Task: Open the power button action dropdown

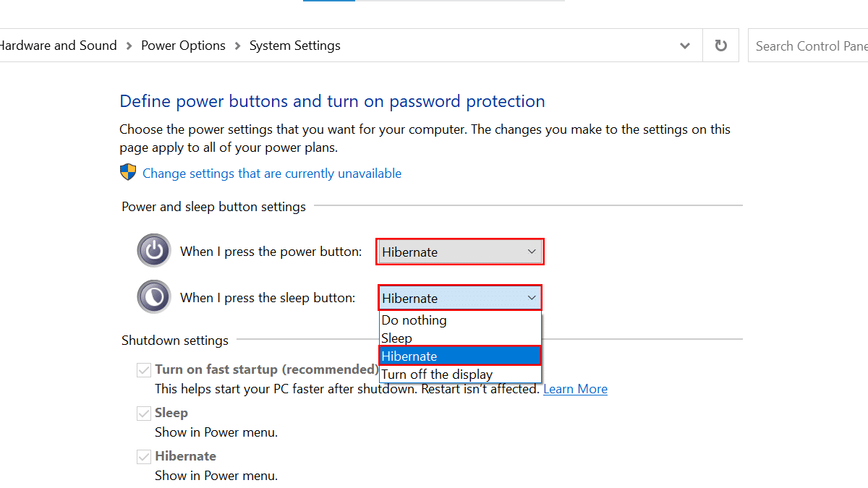Action: point(459,252)
